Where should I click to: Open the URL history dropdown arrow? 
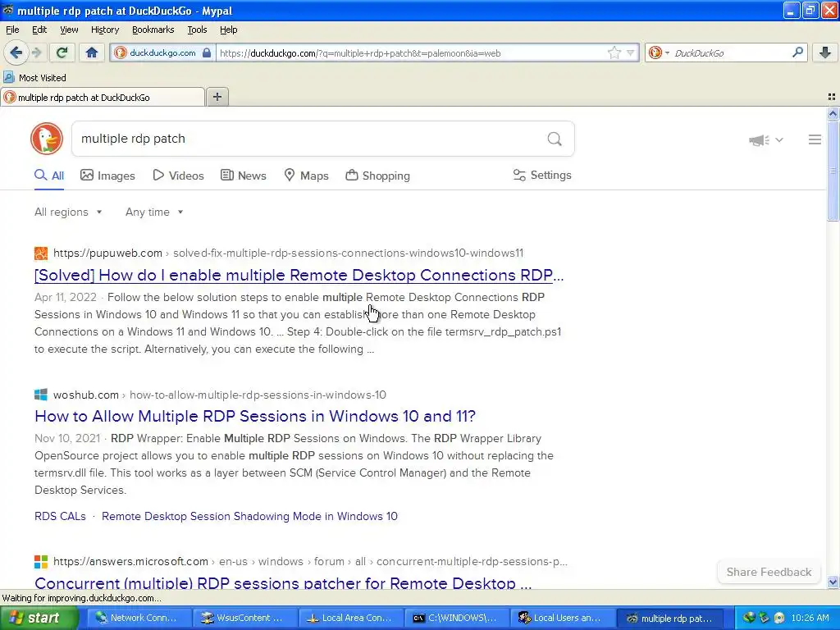pyautogui.click(x=631, y=52)
